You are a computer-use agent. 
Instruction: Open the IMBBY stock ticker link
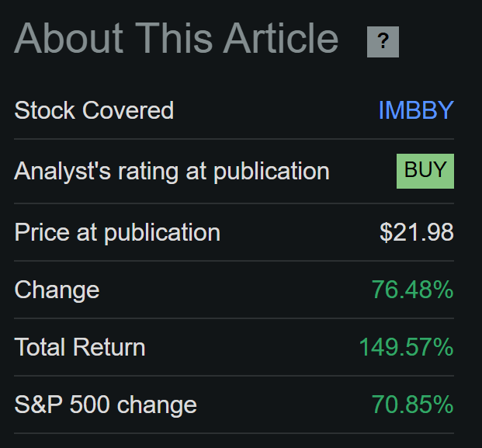click(x=416, y=110)
